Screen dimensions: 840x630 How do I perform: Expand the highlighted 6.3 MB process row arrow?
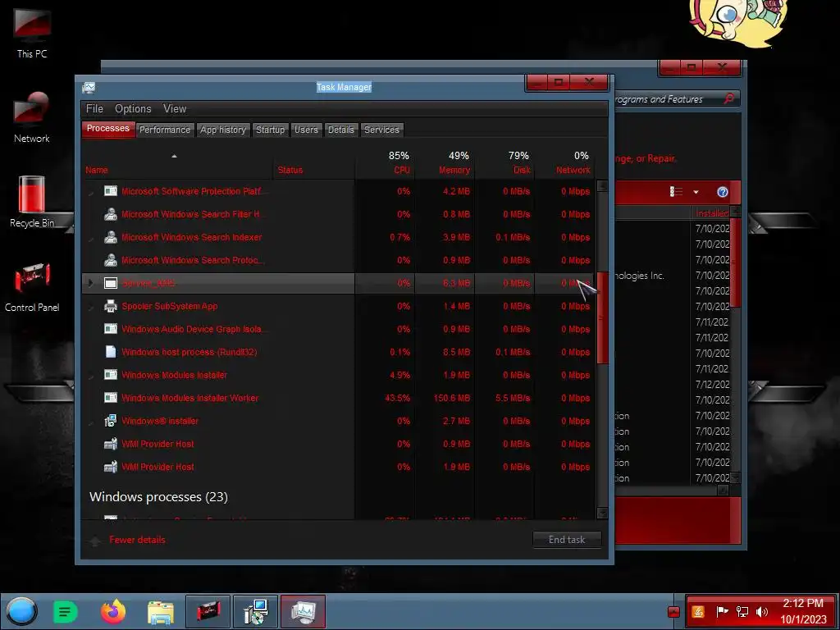(x=90, y=283)
